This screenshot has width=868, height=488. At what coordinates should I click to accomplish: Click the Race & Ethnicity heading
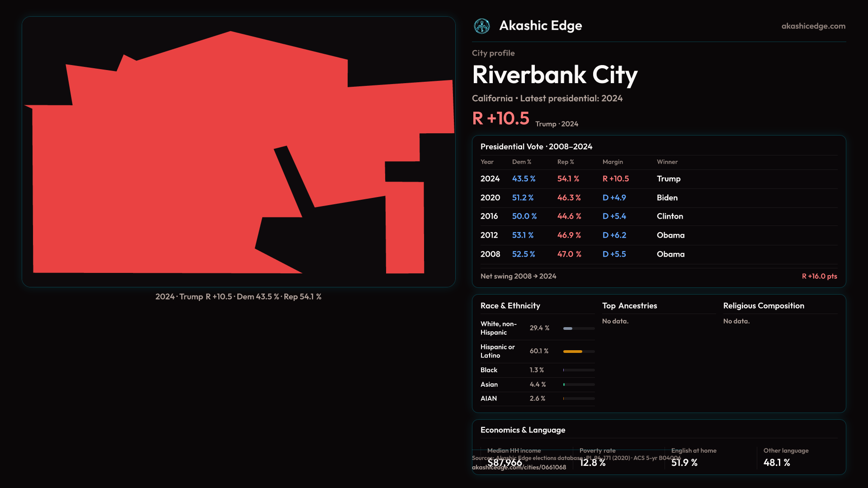[x=510, y=306]
